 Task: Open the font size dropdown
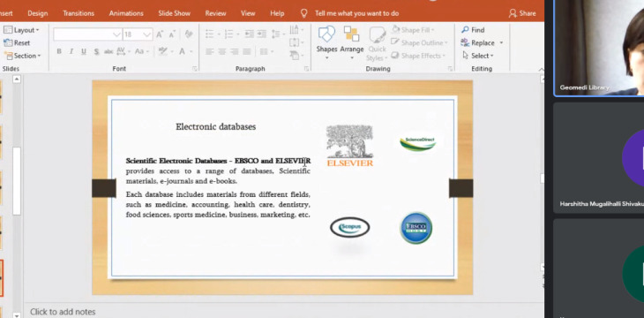(147, 34)
